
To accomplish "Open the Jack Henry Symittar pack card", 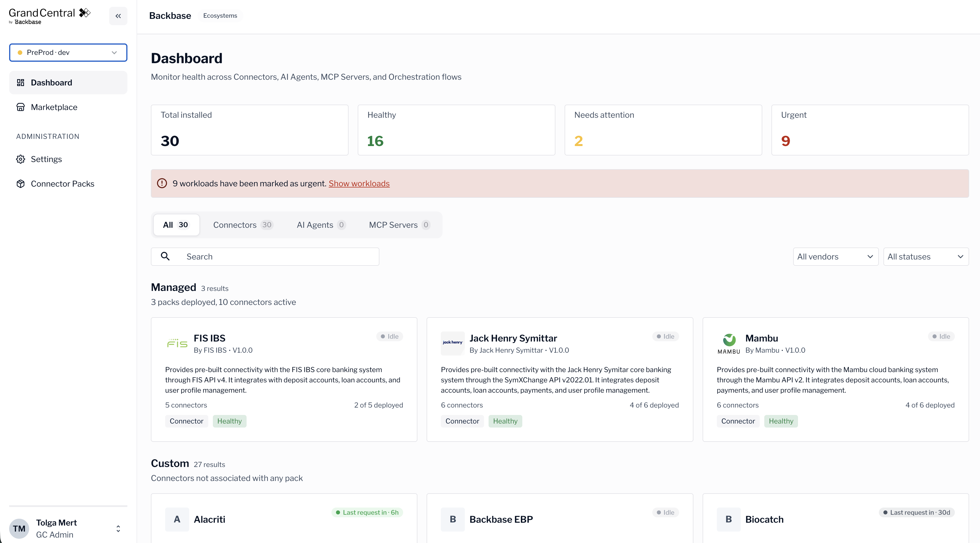I will click(x=560, y=379).
